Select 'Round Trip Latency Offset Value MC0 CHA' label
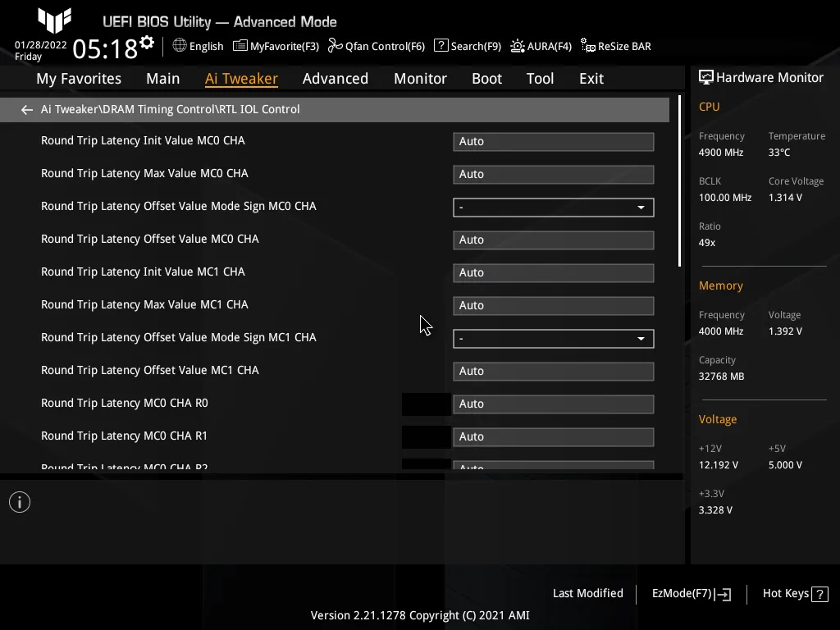 150,239
